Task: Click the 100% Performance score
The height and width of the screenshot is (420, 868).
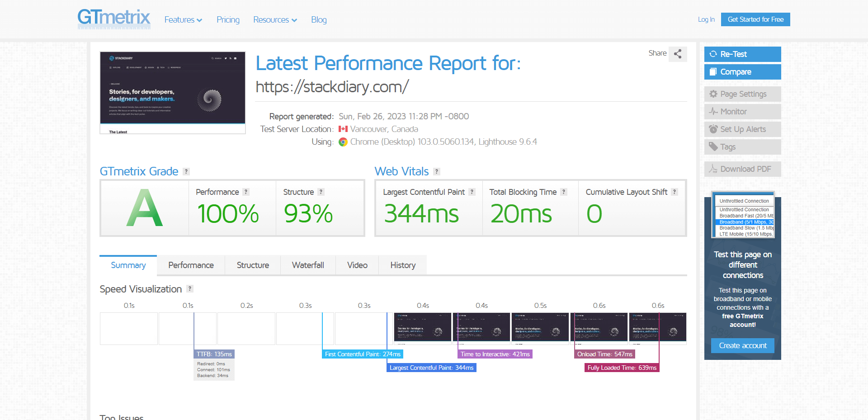Action: 228,214
